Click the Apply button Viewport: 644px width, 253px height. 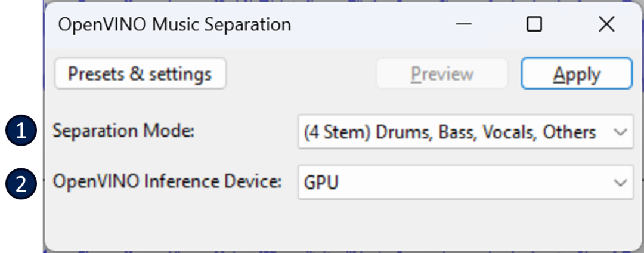pyautogui.click(x=576, y=74)
